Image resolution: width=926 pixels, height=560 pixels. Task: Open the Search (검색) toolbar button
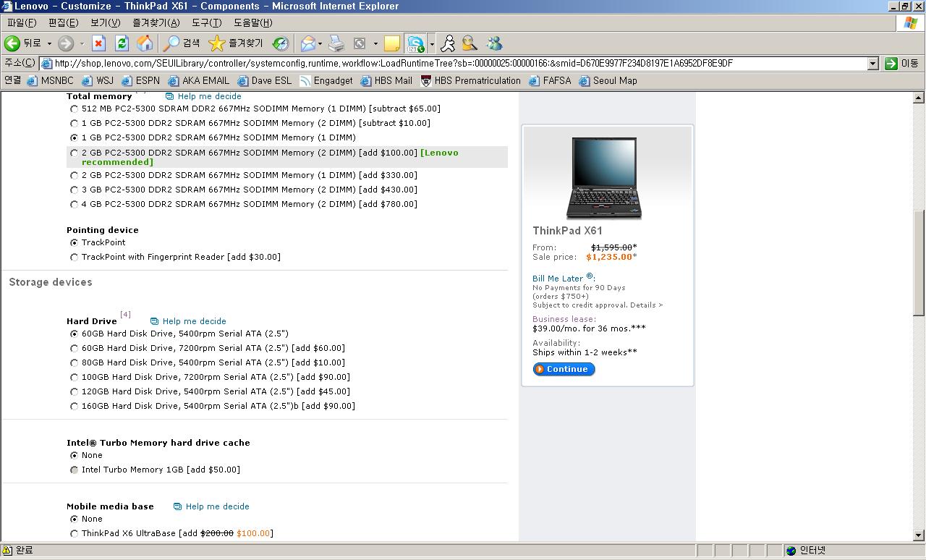(x=182, y=43)
